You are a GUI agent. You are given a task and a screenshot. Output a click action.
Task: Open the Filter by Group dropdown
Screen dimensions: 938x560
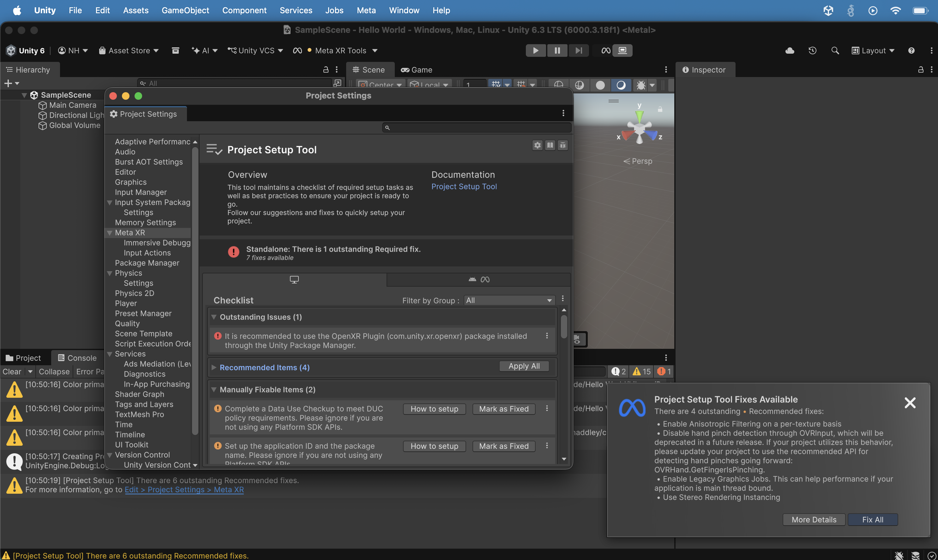(509, 301)
